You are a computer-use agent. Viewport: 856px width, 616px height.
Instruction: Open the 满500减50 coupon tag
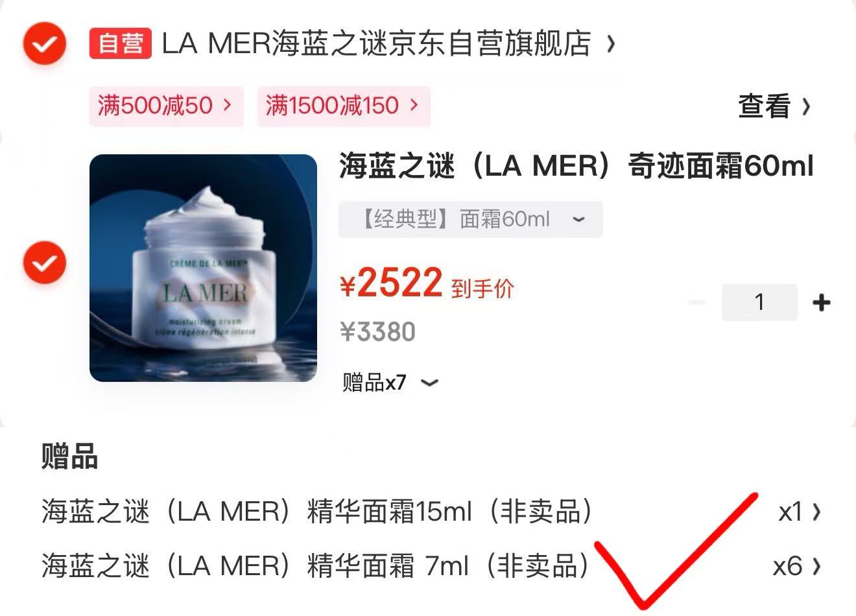(x=166, y=106)
